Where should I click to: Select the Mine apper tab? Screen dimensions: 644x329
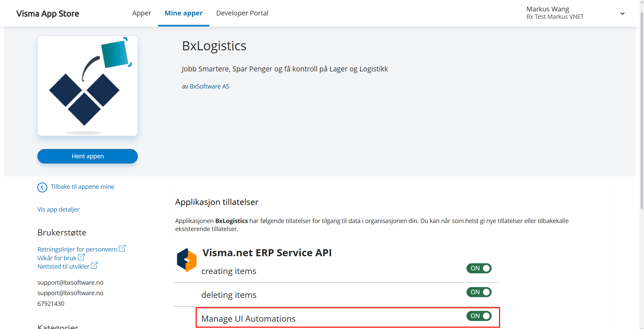184,13
